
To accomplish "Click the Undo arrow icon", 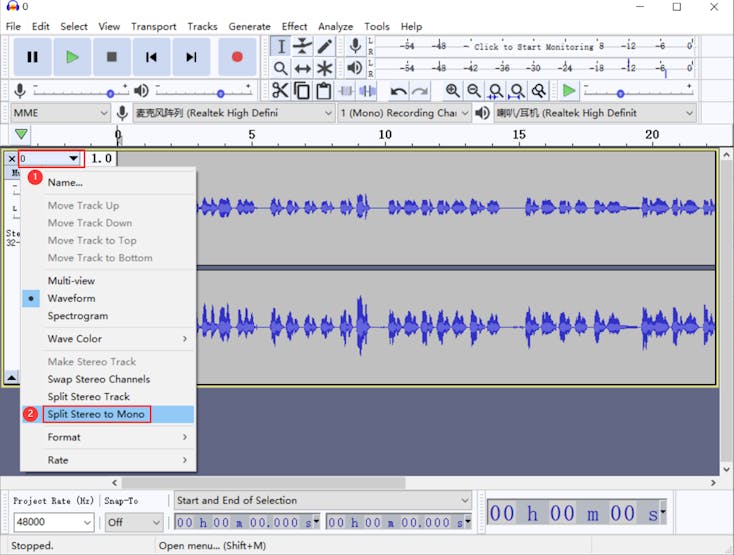I will (x=398, y=91).
